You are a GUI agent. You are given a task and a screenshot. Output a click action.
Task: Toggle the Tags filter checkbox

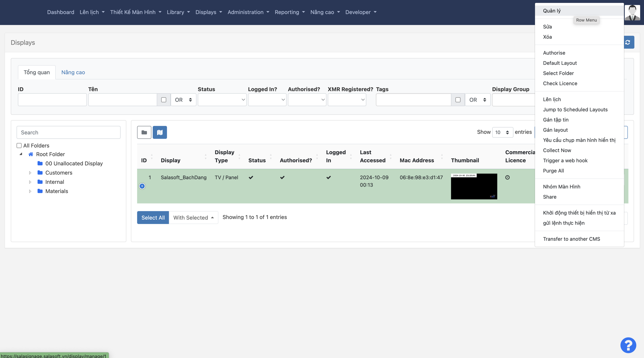click(x=458, y=100)
